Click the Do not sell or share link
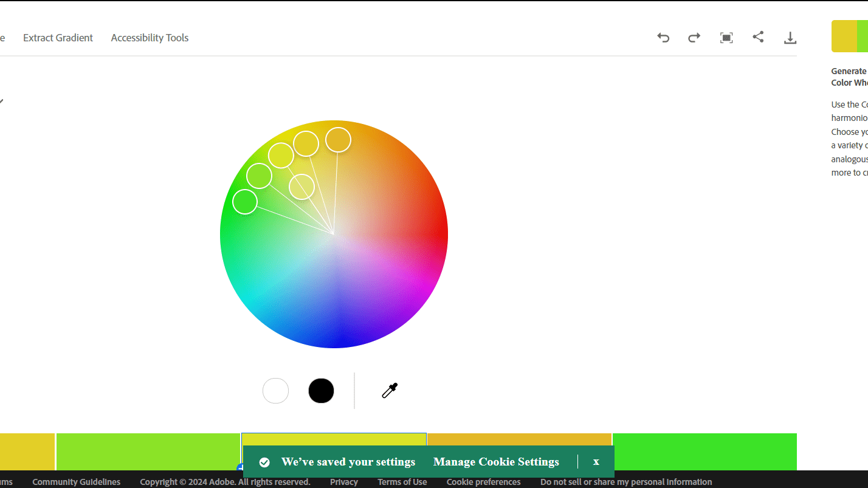The width and height of the screenshot is (868, 488). coord(625,482)
